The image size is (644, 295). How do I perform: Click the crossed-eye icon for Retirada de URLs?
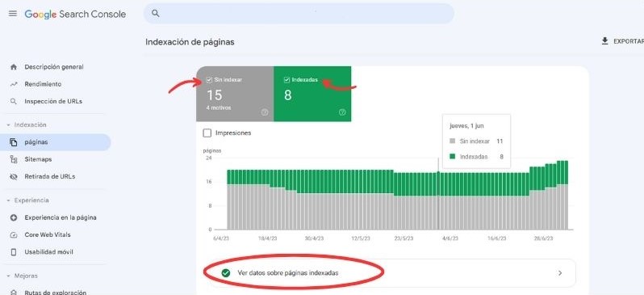[14, 176]
